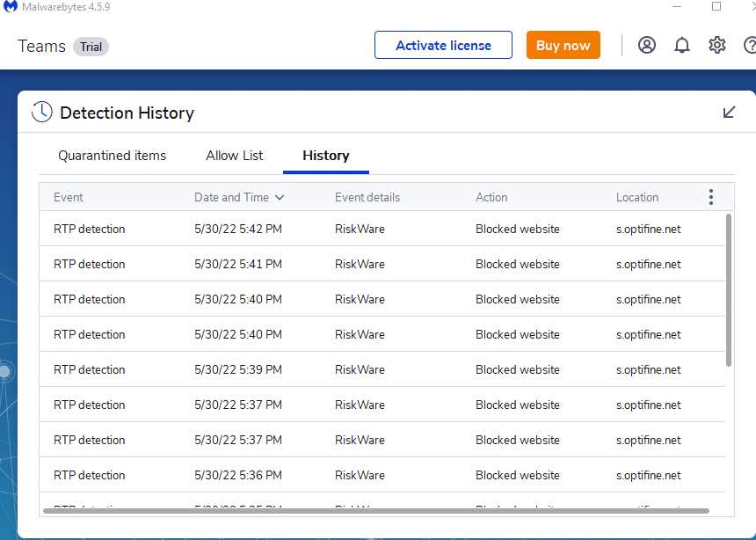Select the History tab

(326, 156)
